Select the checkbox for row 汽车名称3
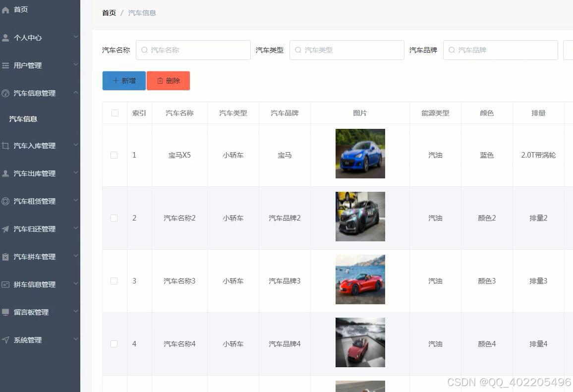Image resolution: width=573 pixels, height=392 pixels. (x=114, y=281)
